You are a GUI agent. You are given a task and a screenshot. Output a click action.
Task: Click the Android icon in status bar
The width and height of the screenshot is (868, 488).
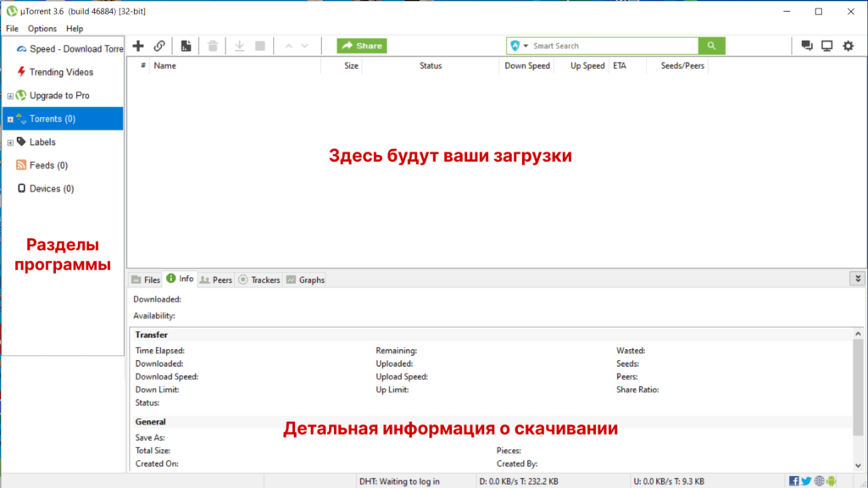831,481
